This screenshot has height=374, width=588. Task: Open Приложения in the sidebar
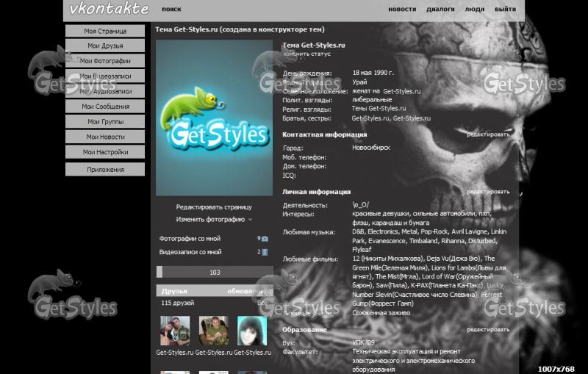(x=105, y=170)
